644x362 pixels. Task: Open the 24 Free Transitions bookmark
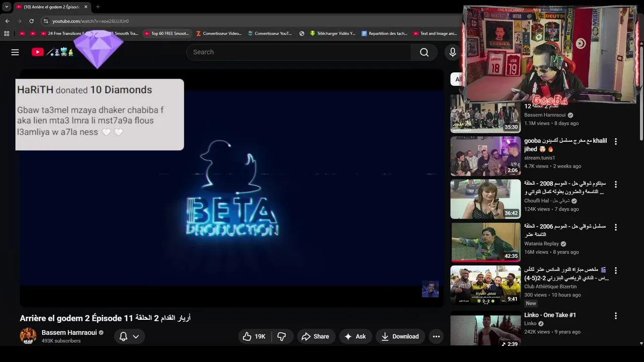coord(62,34)
